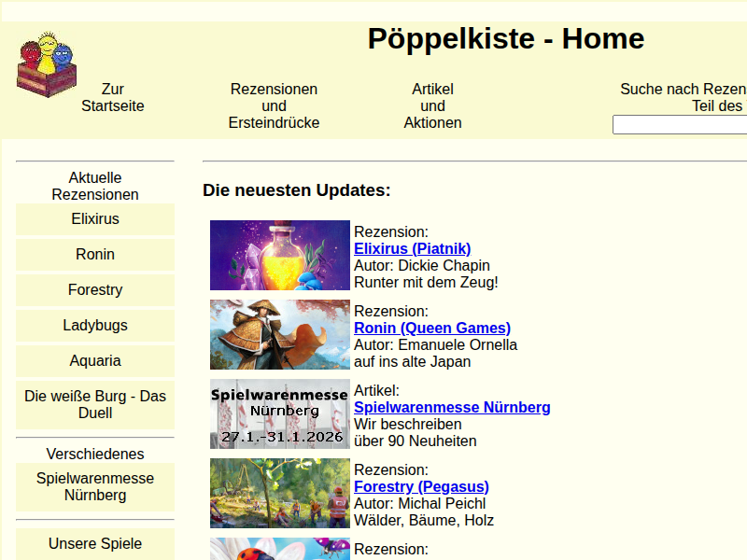Open the Ronin samurai artwork thumbnail
The width and height of the screenshot is (747, 560).
[279, 334]
